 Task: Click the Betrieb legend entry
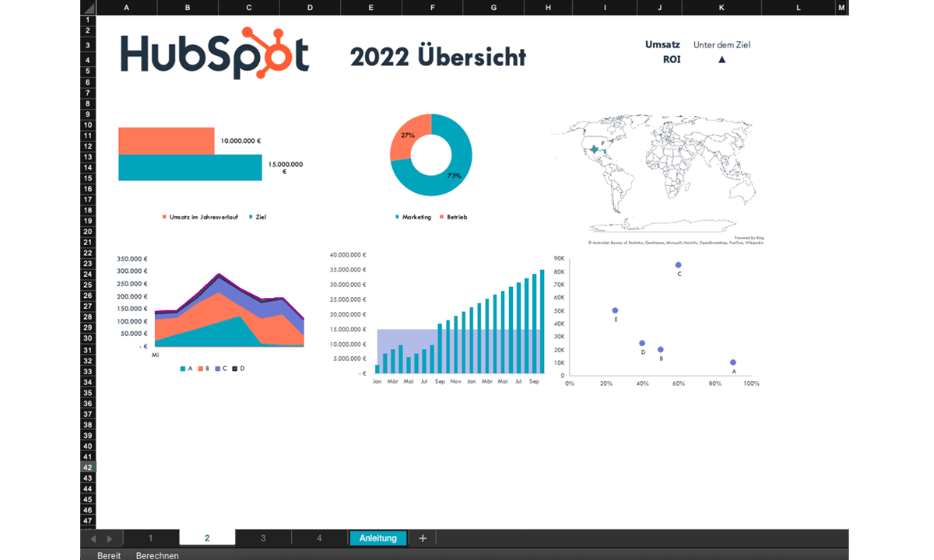click(x=454, y=217)
